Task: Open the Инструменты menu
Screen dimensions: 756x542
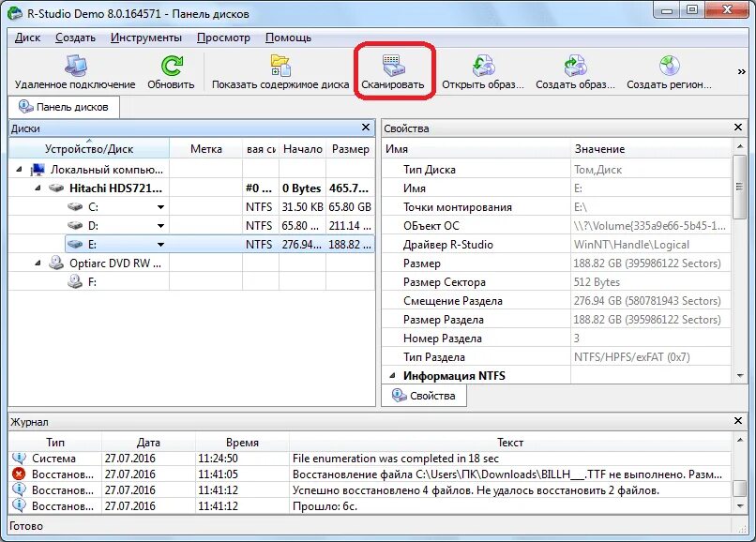Action: coord(146,38)
